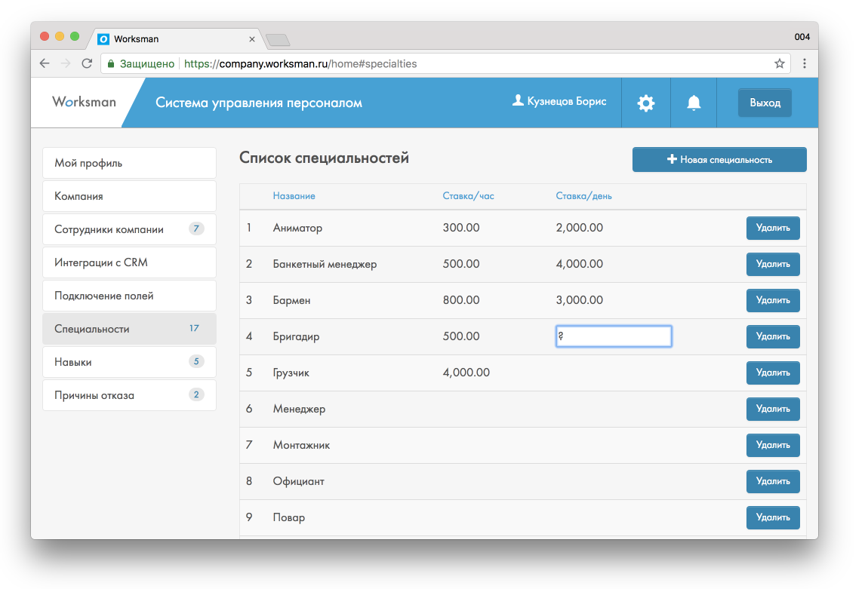Open Причины отказа in sidebar
This screenshot has height=589, width=868.
[129, 395]
